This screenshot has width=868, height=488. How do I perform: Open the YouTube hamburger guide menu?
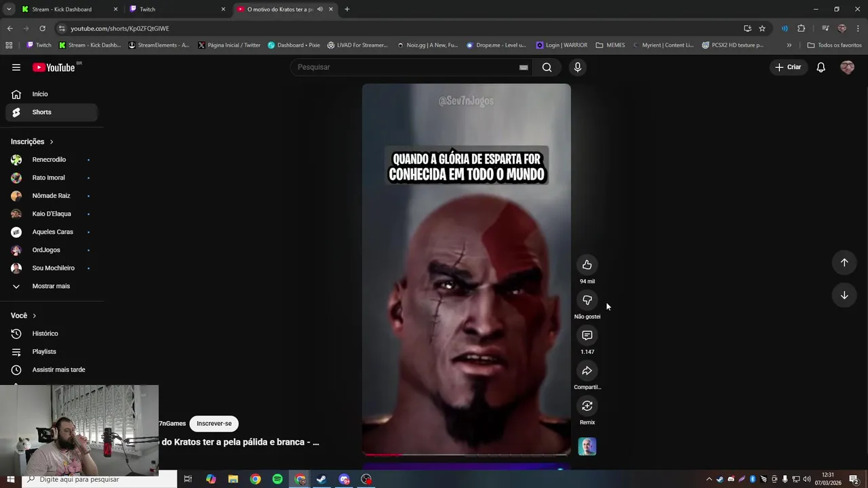[x=16, y=67]
